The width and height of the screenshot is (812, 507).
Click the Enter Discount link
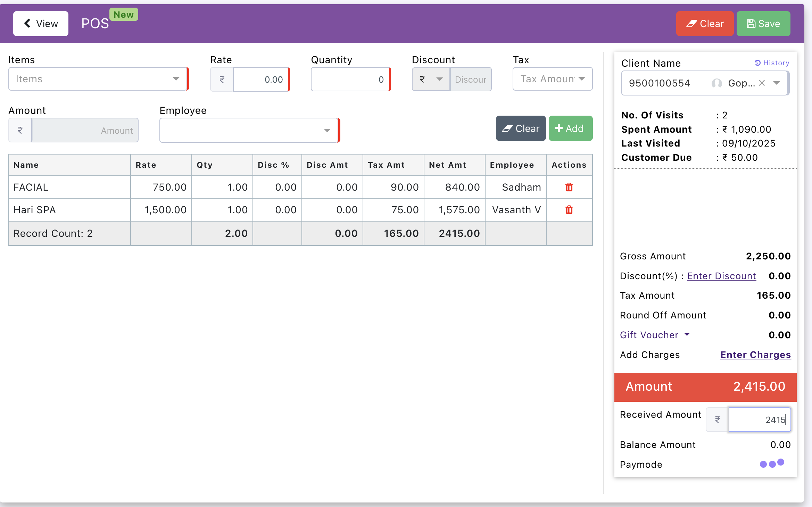[x=721, y=276]
